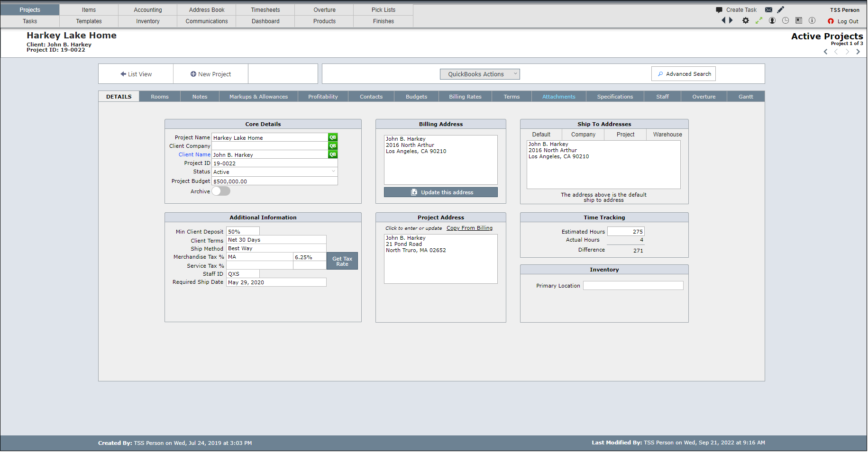
Task: Click the document icon on Update this address
Action: (414, 192)
